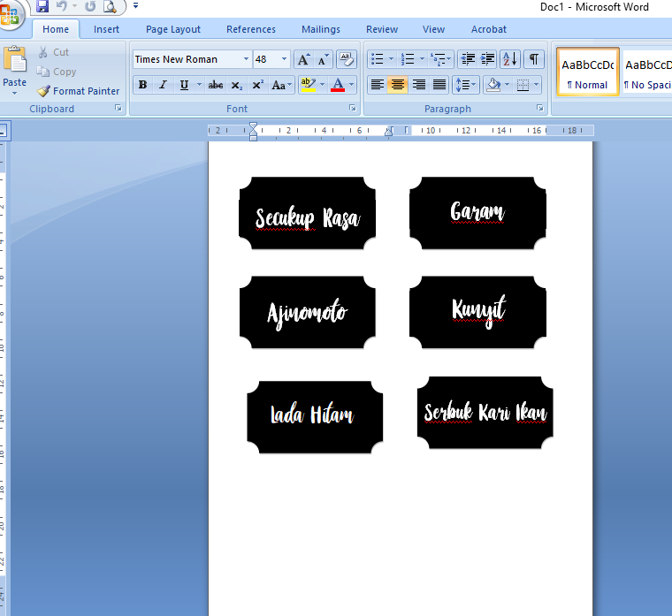
Task: Click the Borders icon
Action: coord(523,85)
